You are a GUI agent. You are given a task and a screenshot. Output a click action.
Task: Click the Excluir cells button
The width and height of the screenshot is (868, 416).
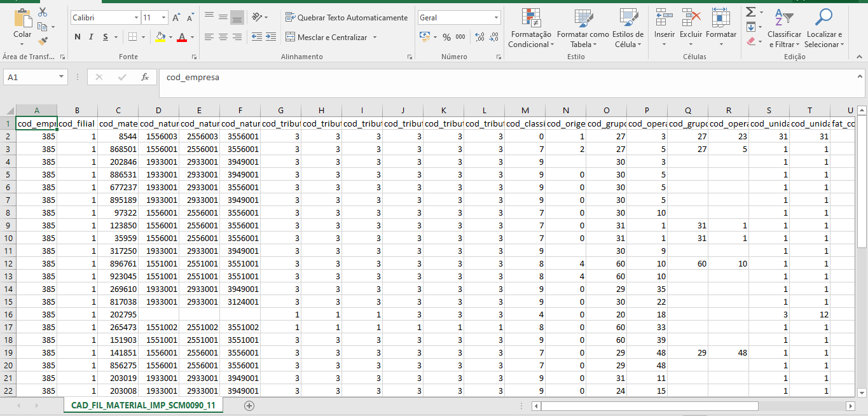pyautogui.click(x=691, y=29)
